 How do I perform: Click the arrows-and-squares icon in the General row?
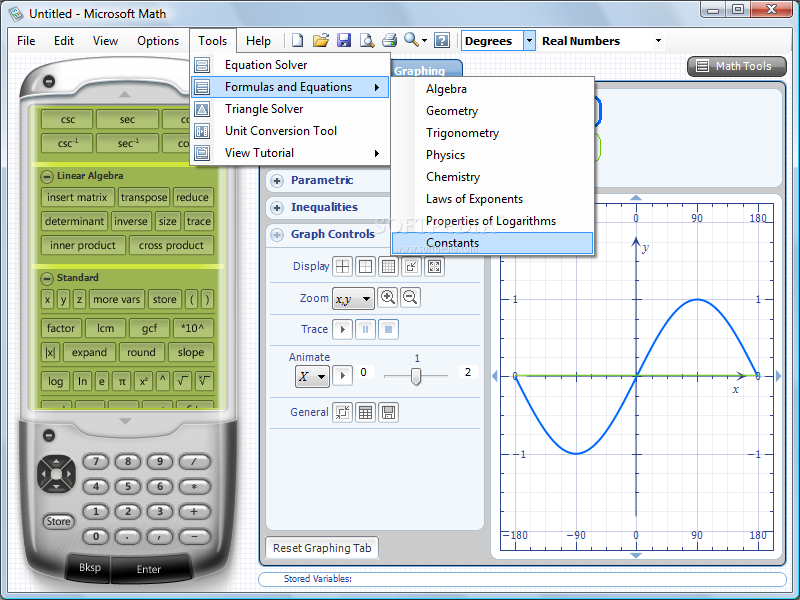[343, 412]
